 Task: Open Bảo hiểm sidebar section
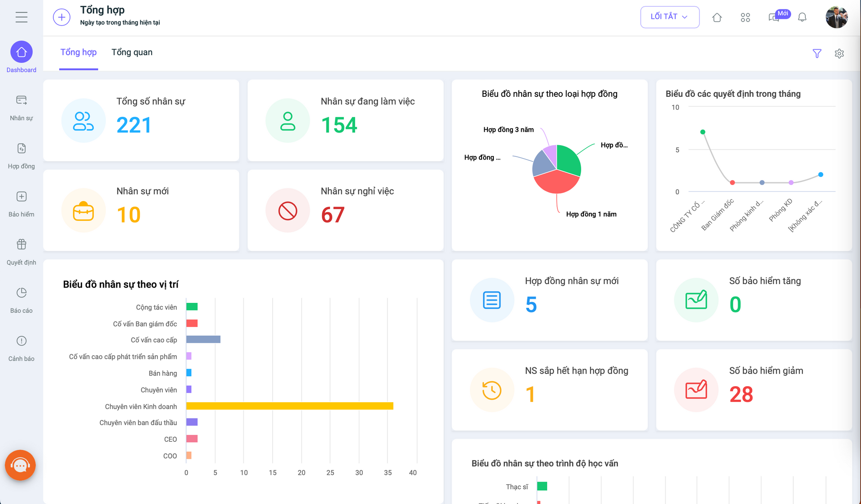tap(21, 204)
